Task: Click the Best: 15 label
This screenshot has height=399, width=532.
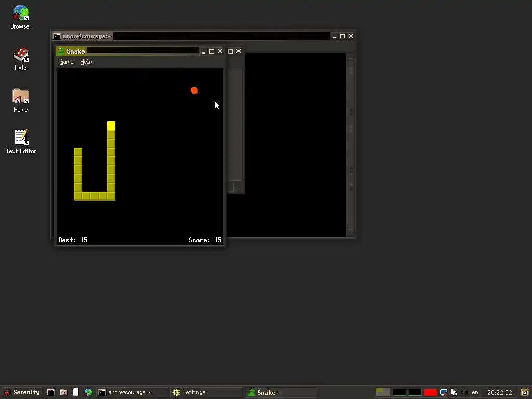Action: (x=73, y=240)
